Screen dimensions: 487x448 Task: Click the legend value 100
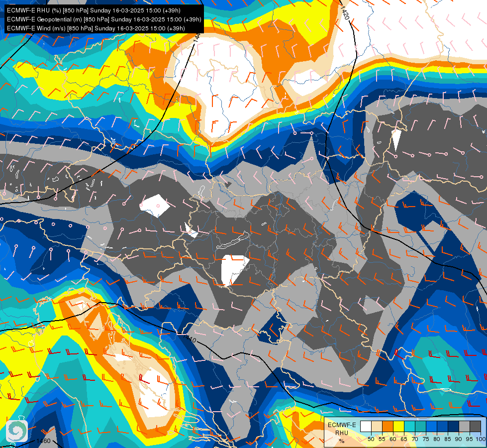[x=481, y=439]
